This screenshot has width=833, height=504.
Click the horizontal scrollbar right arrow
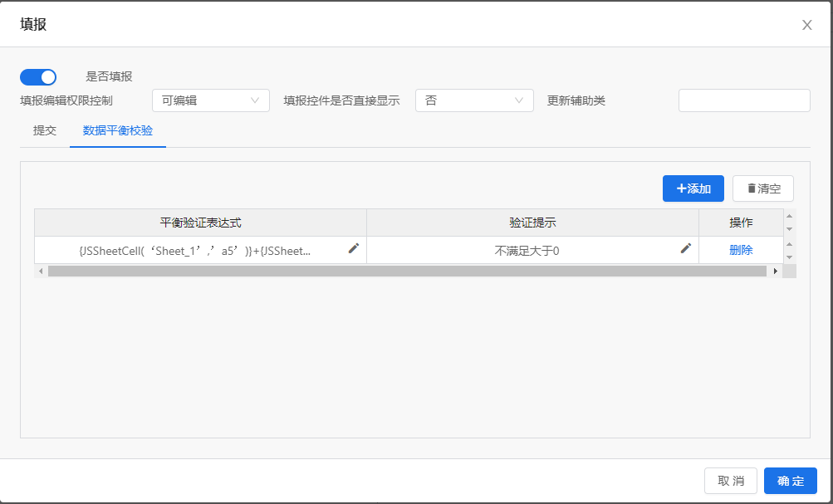(x=776, y=271)
